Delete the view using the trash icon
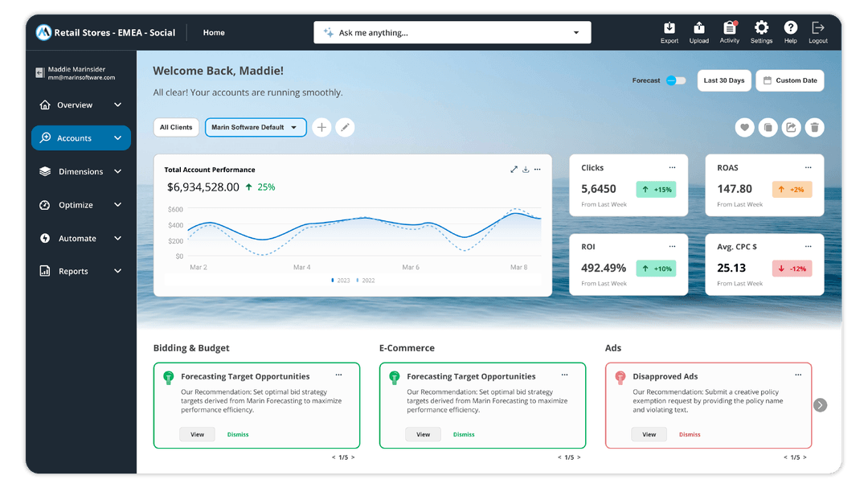This screenshot has width=868, height=488. coord(814,127)
